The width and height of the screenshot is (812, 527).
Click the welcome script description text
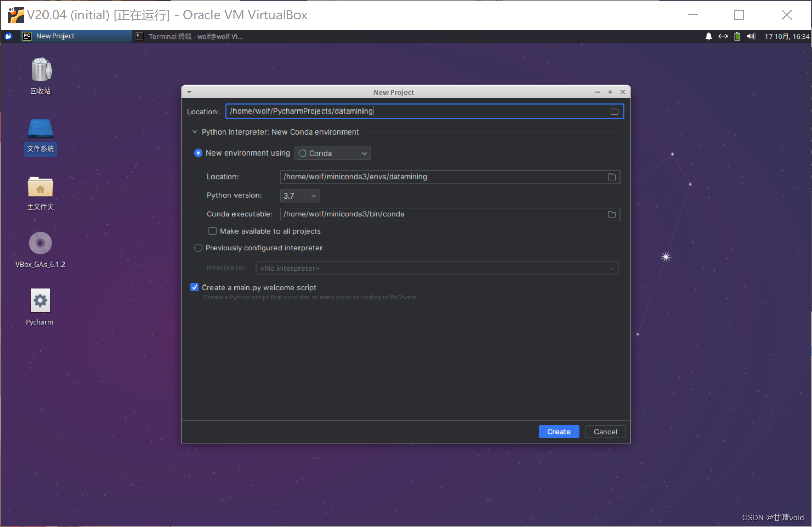tap(311, 297)
